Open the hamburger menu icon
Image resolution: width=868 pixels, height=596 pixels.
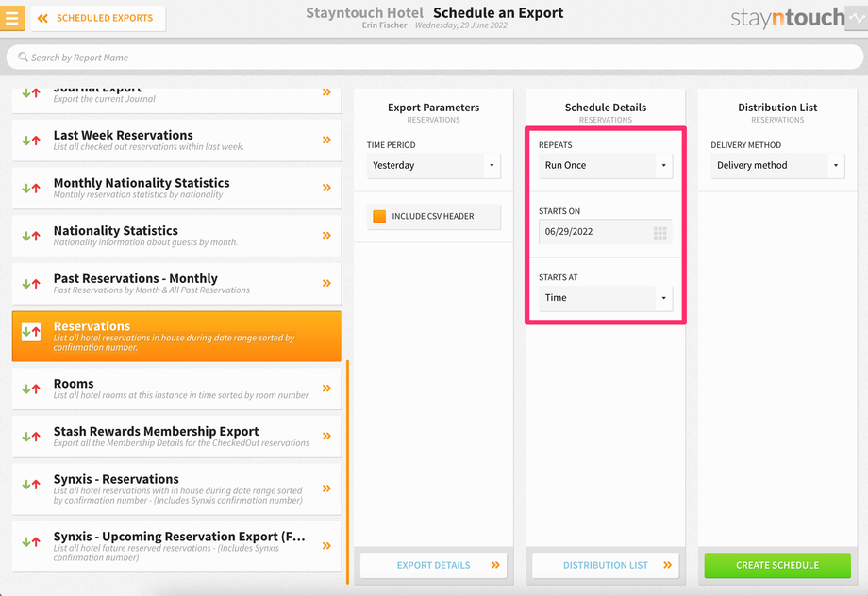[x=12, y=18]
